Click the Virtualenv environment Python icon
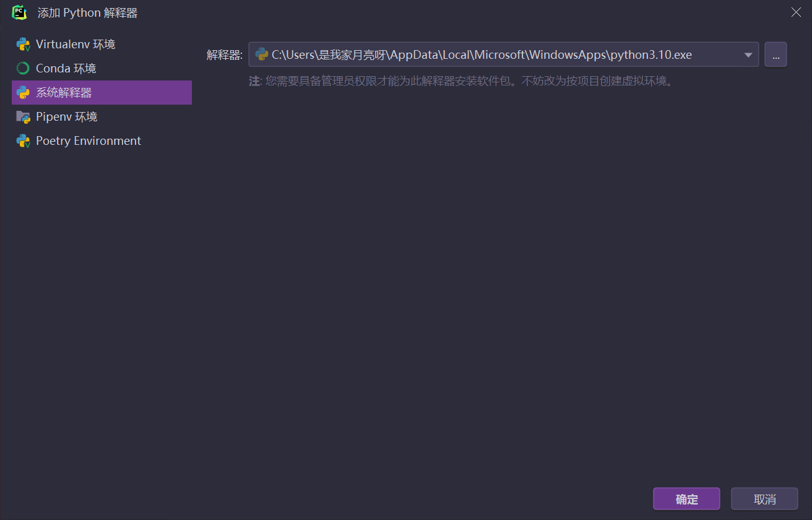This screenshot has height=520, width=812. [23, 45]
